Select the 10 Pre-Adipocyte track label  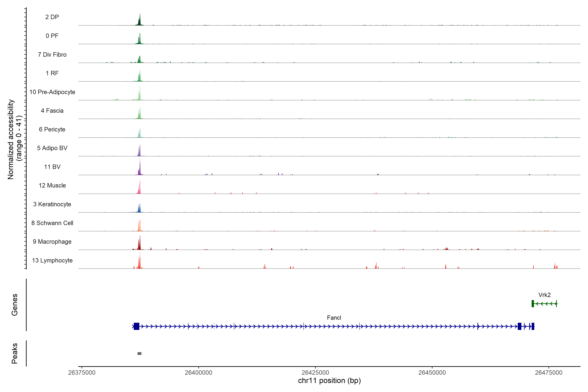(52, 92)
